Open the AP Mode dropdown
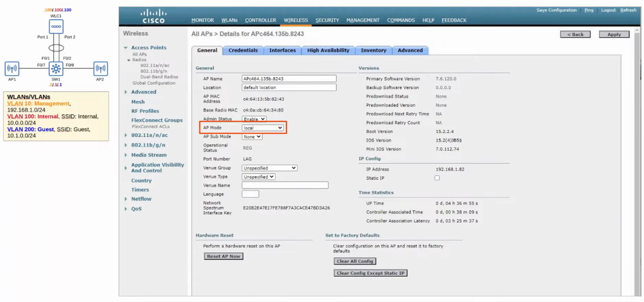The height and width of the screenshot is (302, 644). click(x=262, y=128)
